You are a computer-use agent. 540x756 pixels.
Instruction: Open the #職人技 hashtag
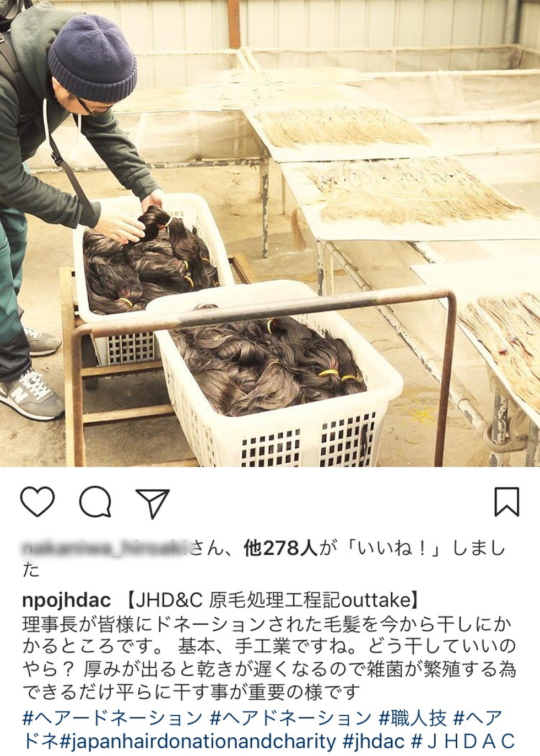tap(412, 718)
